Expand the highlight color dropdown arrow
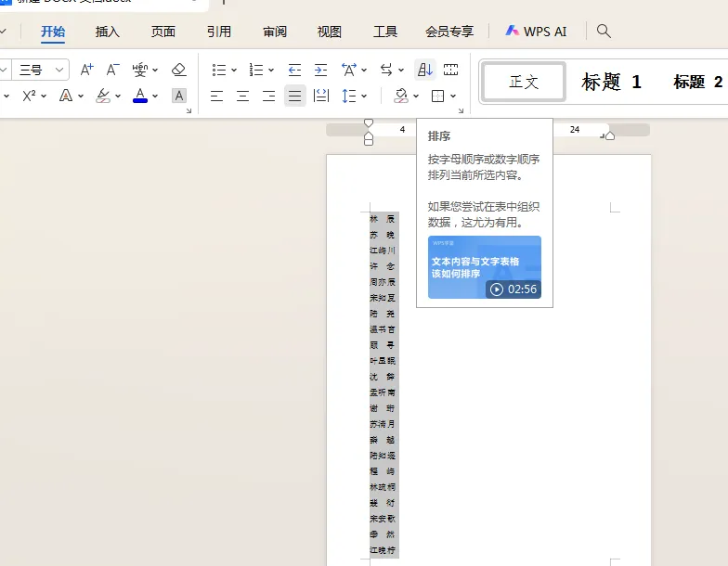This screenshot has width=728, height=566. [x=118, y=96]
